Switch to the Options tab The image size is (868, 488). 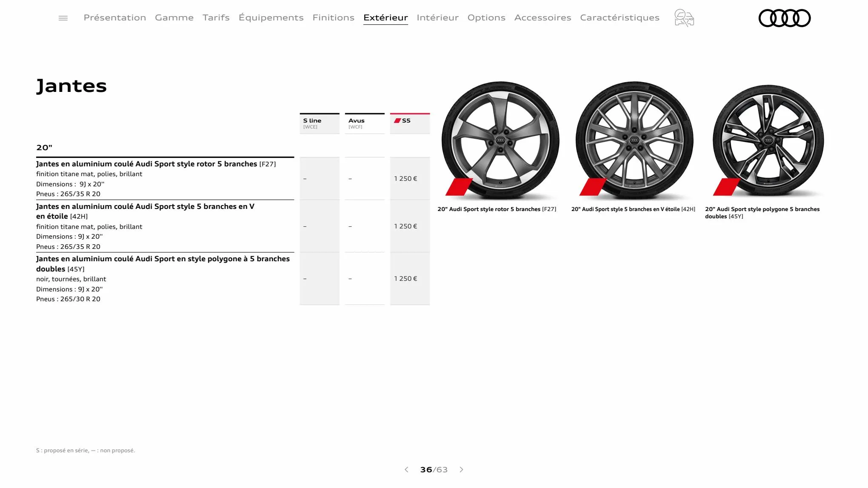[486, 17]
